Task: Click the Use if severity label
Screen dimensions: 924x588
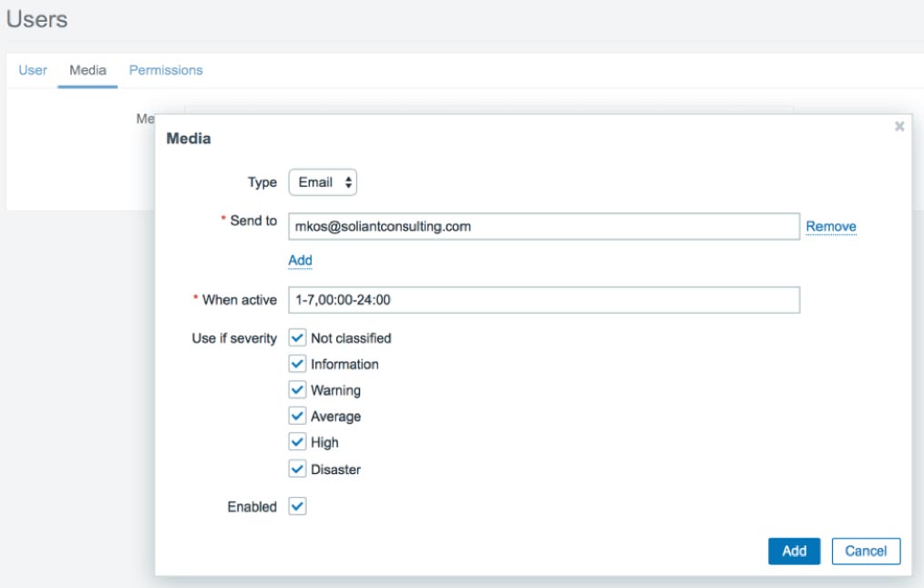Action: coord(234,338)
